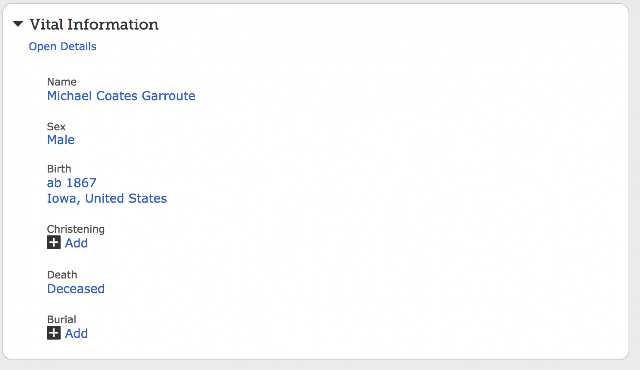Click the Birth field label

pyautogui.click(x=59, y=169)
